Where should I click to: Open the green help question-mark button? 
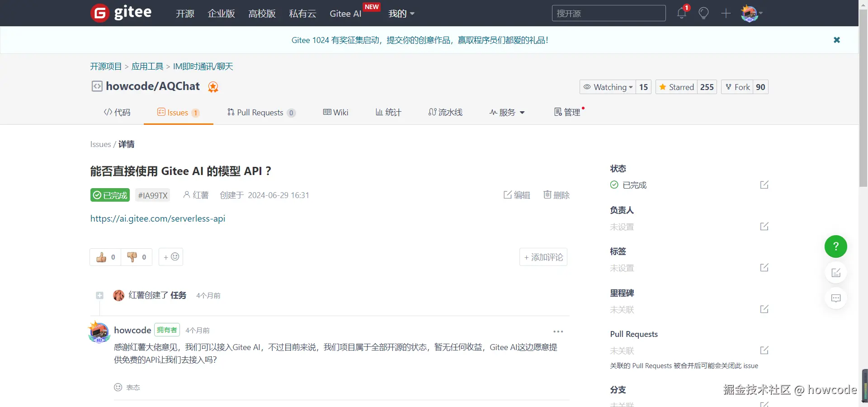836,246
